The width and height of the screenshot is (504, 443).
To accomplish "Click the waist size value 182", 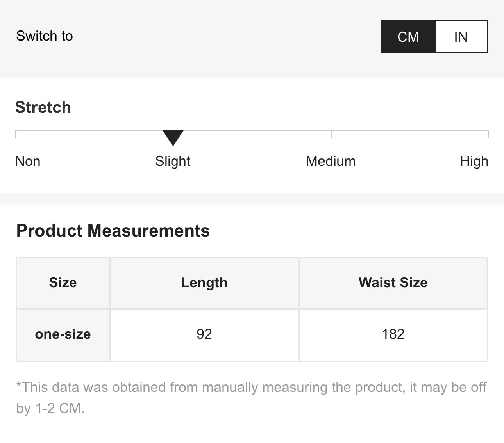I will [393, 334].
